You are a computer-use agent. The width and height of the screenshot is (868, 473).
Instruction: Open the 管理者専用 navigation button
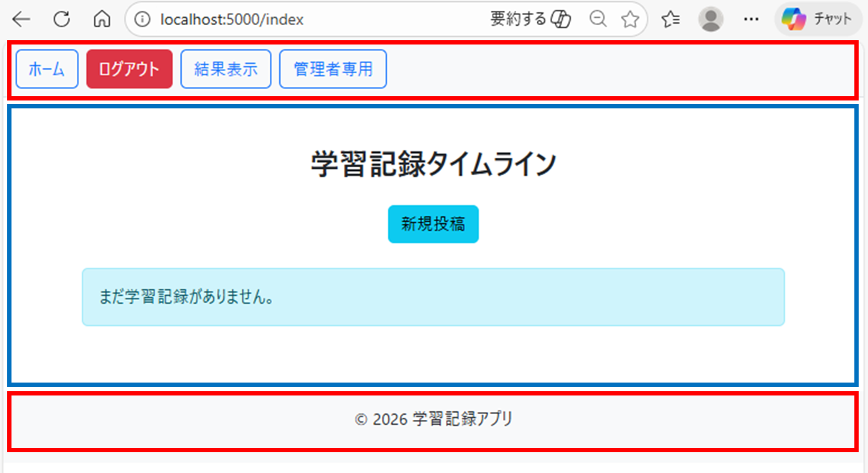tap(333, 69)
